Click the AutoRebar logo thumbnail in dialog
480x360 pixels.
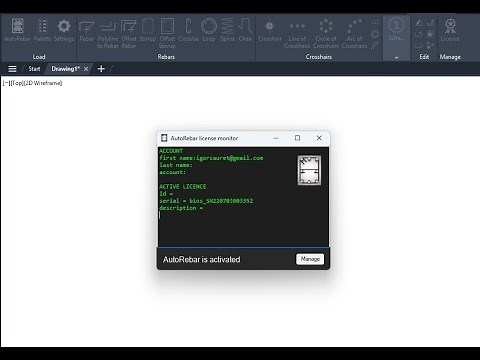(309, 170)
